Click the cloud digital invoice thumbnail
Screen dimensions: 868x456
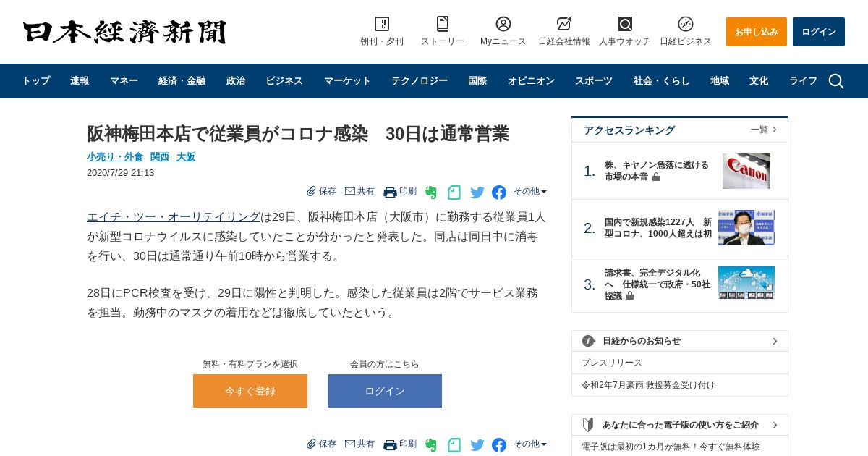pyautogui.click(x=746, y=283)
